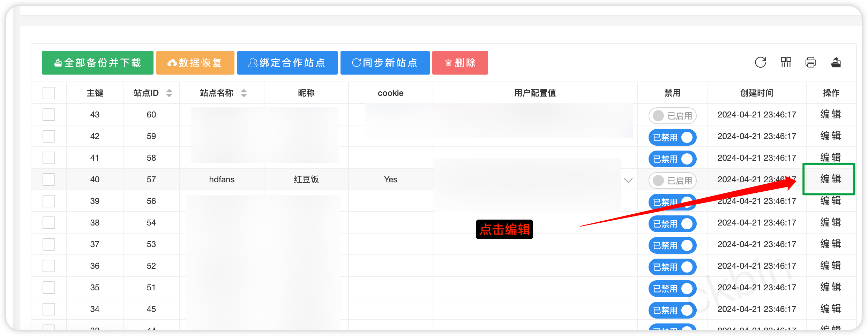Click the print table icon
The height and width of the screenshot is (336, 868).
[x=811, y=62]
